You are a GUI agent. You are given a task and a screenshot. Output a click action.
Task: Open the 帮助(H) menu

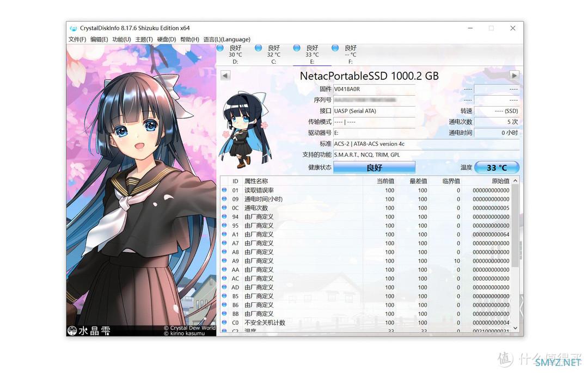click(x=190, y=39)
